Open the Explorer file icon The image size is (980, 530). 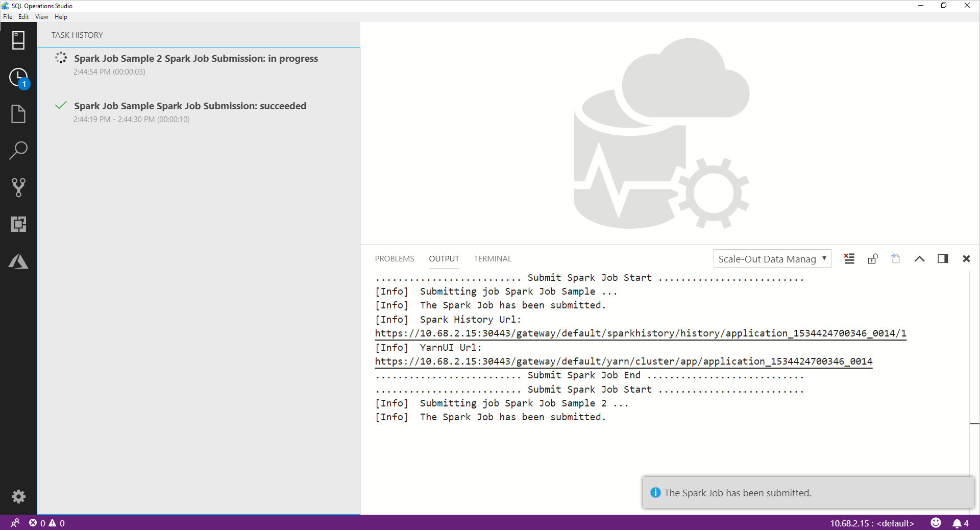point(18,114)
